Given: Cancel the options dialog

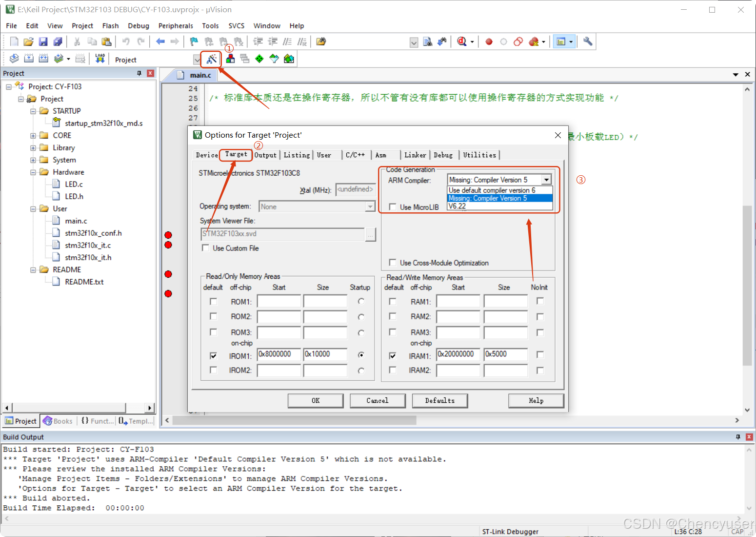Looking at the screenshot, I should coord(378,401).
